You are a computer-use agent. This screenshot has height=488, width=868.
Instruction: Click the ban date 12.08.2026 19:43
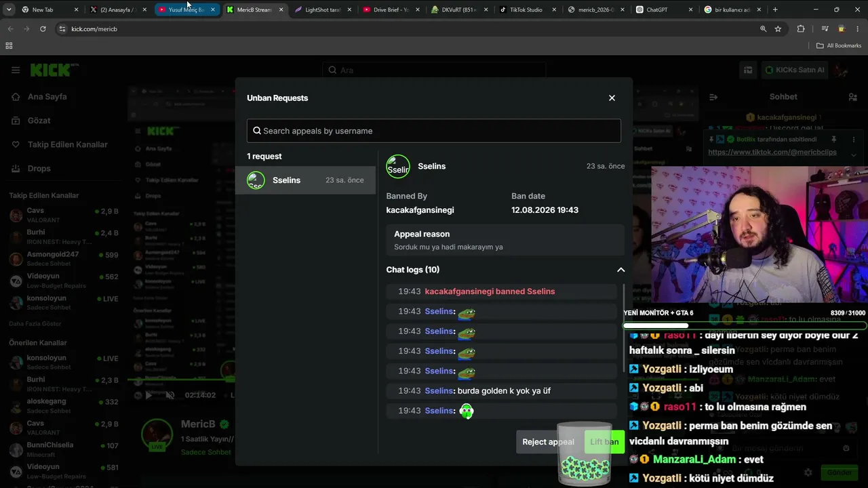pos(545,210)
